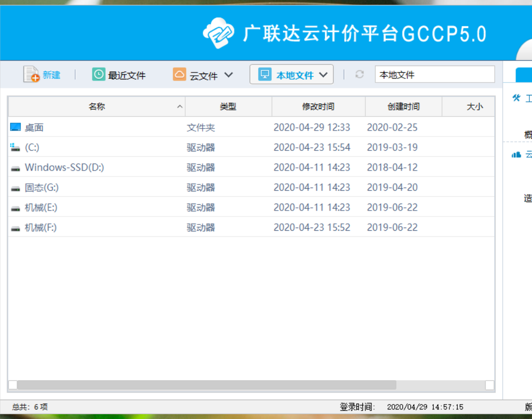532x419 pixels.
Task: Expand the 本地文件 dropdown arrow
Action: (323, 75)
